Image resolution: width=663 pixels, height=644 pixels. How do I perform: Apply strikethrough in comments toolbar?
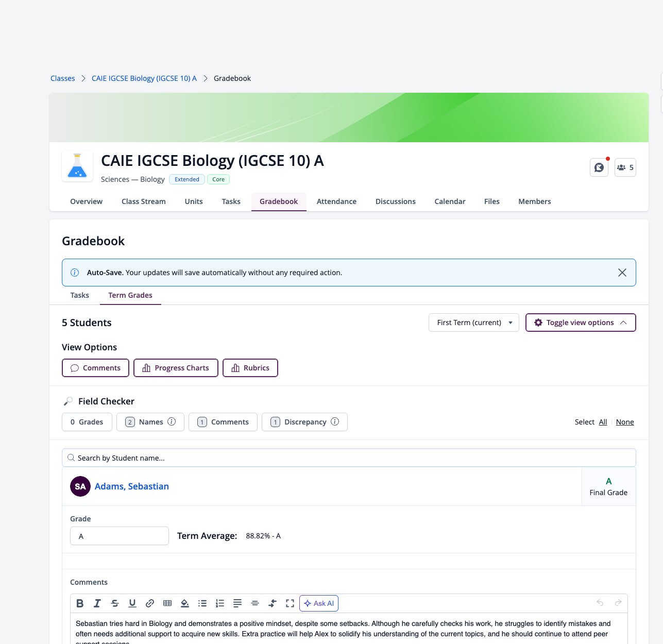coord(115,603)
